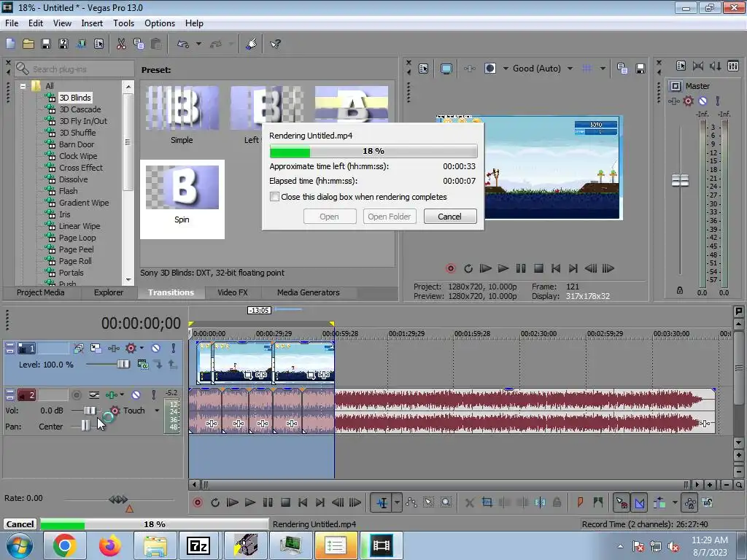Screen dimensions: 747x560
Task: Open Windows Start button on taskbar
Action: pyautogui.click(x=20, y=545)
